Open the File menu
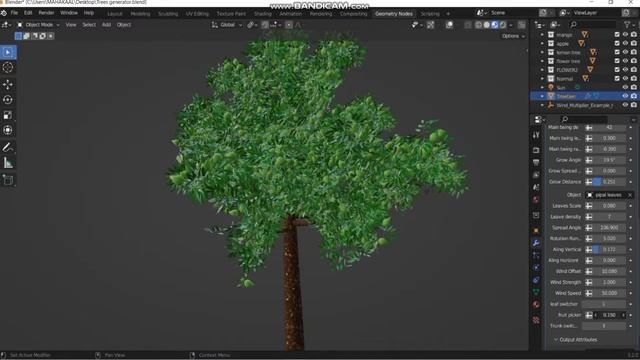This screenshot has height=360, width=640. [14, 13]
